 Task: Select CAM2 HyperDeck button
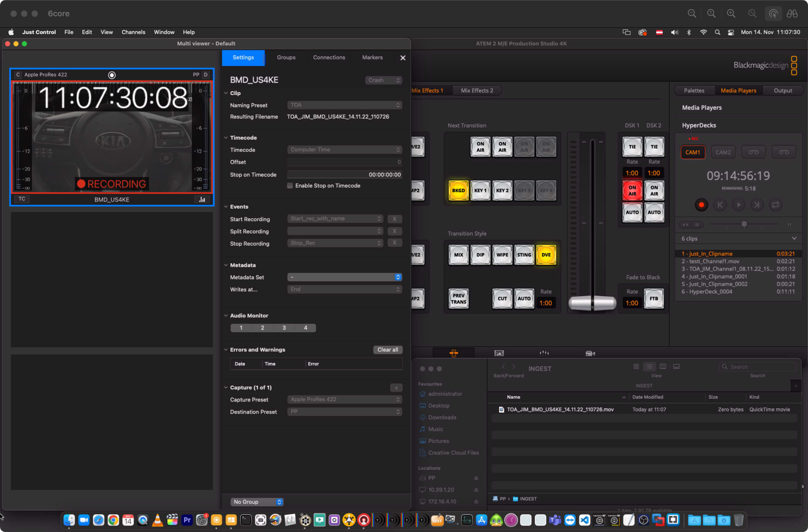click(723, 152)
